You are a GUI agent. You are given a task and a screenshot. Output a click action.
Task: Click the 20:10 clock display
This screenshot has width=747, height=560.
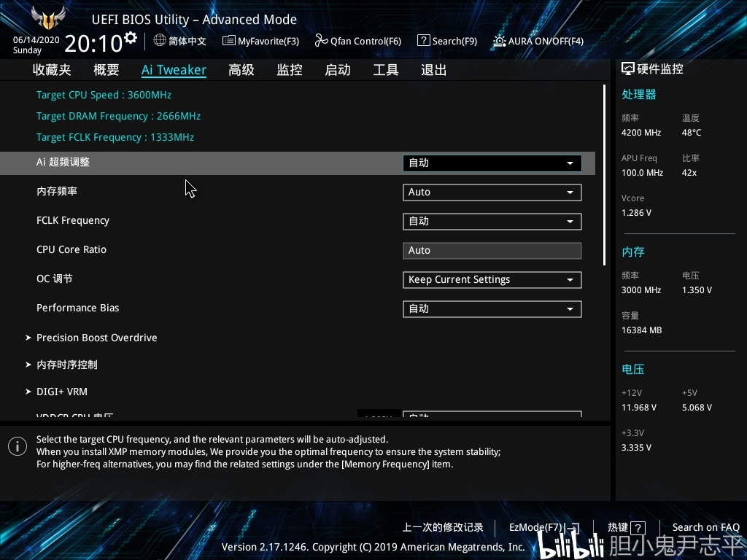point(93,43)
